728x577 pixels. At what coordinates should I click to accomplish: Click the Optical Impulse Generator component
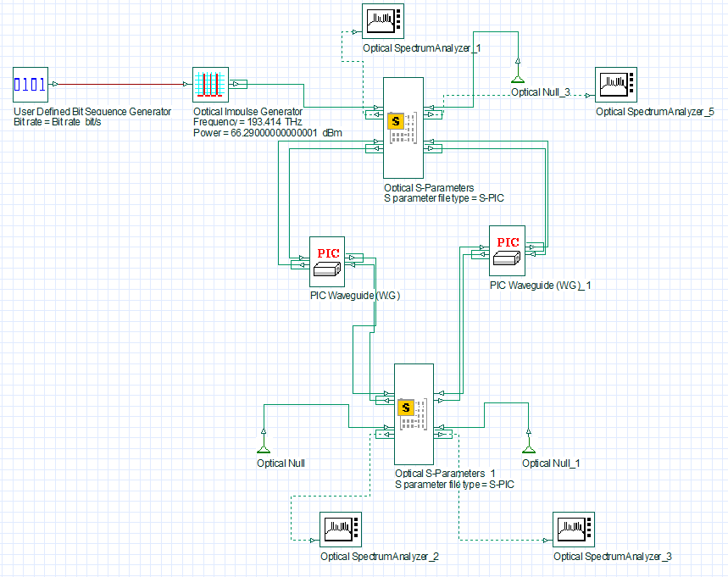click(209, 86)
